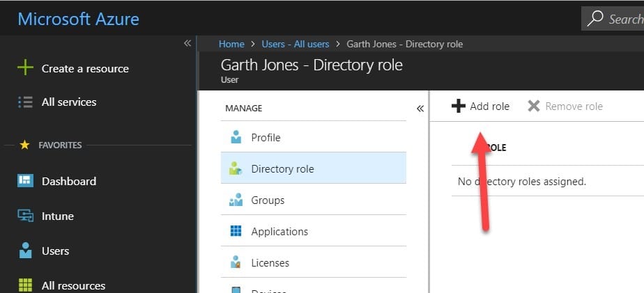Open Dashboard from favorites
The width and height of the screenshot is (644, 293).
(x=69, y=181)
